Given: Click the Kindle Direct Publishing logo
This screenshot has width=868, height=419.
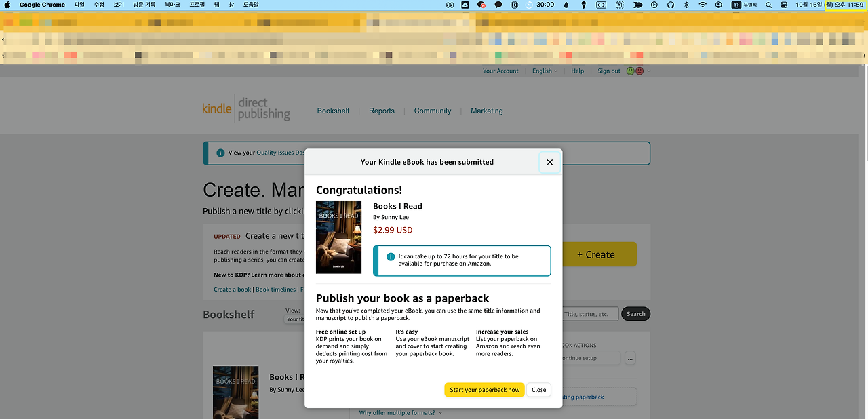Looking at the screenshot, I should click(x=246, y=108).
